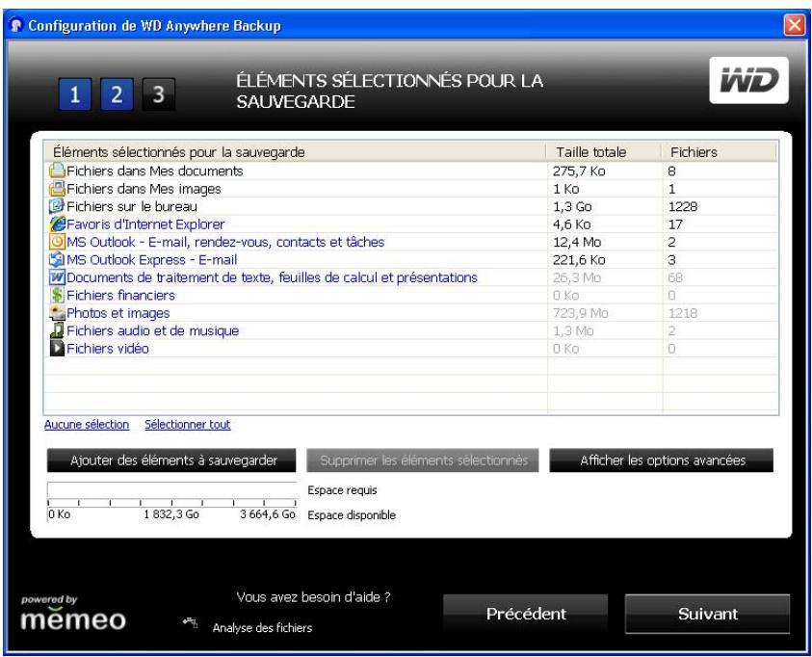Sort by the Fichiers column header
812x657 pixels.
tap(720, 152)
